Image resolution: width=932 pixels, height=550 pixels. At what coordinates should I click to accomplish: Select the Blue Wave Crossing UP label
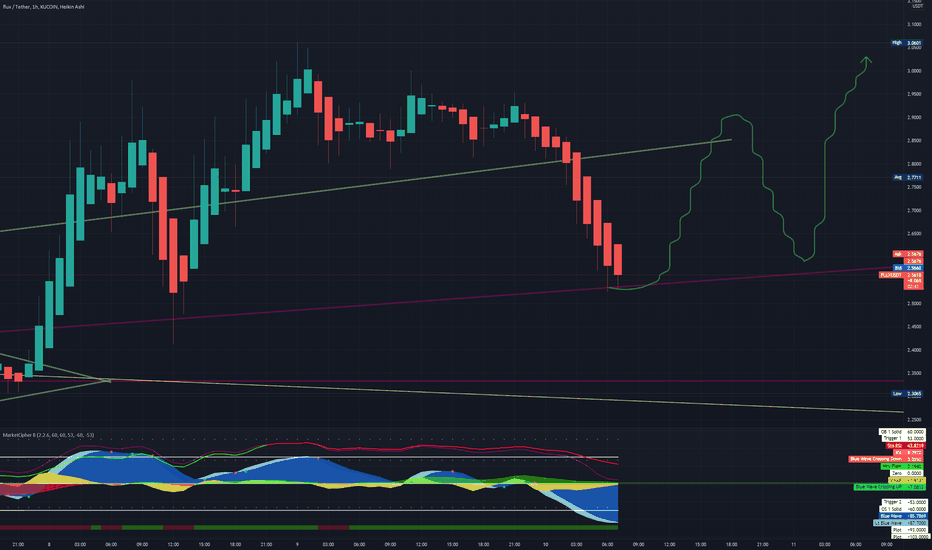[889, 487]
